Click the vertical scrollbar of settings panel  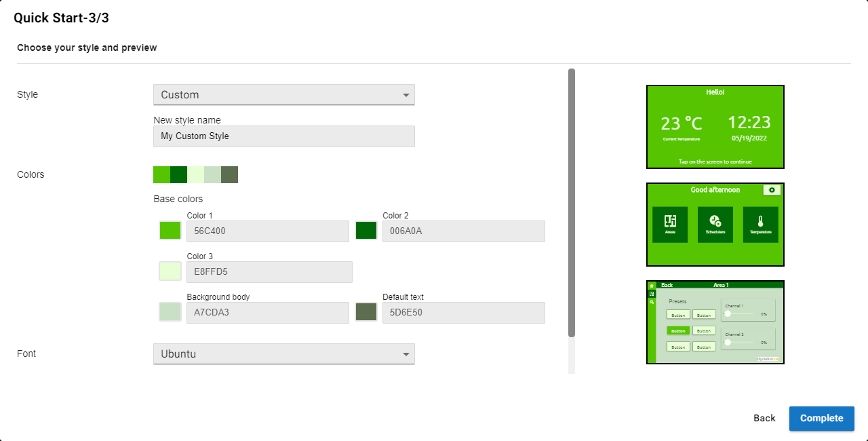pyautogui.click(x=572, y=202)
